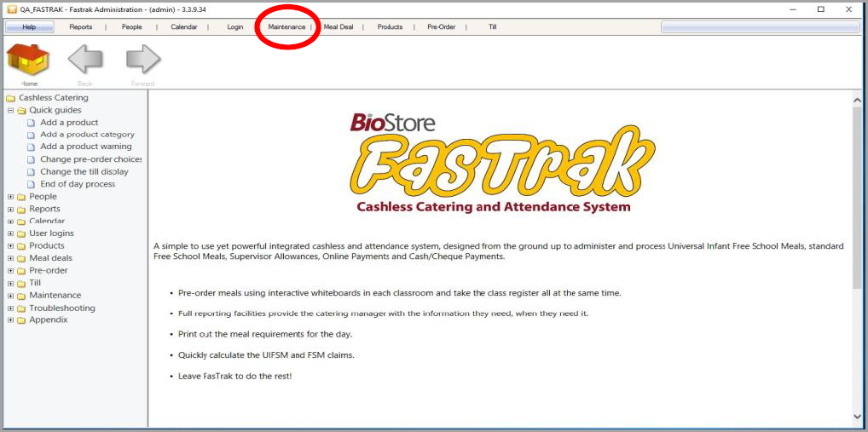868x432 pixels.
Task: Select the Reports folder icon in the tree
Action: coord(21,209)
